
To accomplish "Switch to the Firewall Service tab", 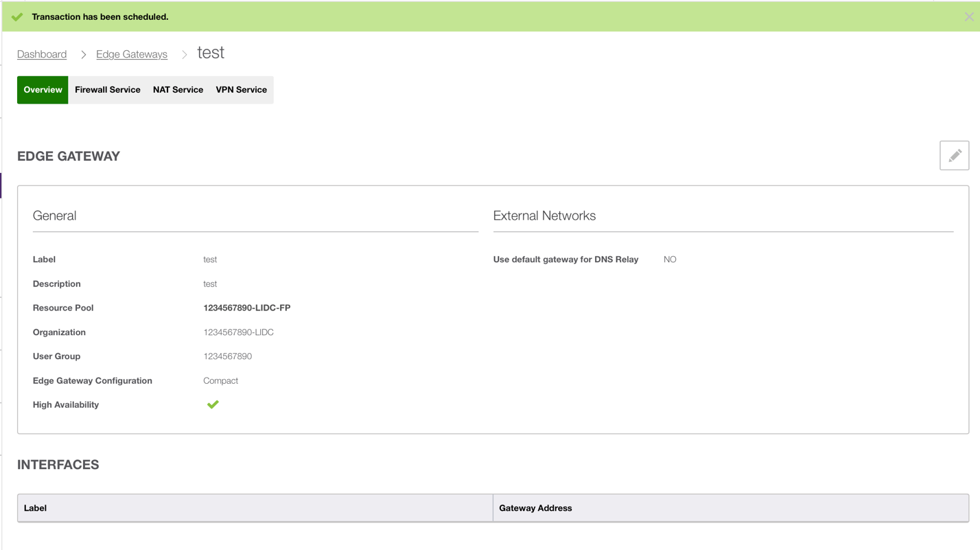I will [107, 89].
